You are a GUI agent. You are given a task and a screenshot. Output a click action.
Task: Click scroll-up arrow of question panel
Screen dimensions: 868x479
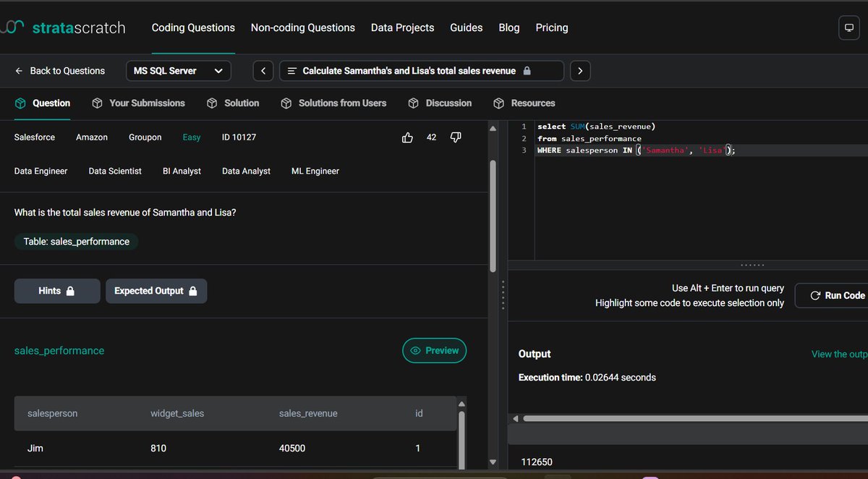493,129
